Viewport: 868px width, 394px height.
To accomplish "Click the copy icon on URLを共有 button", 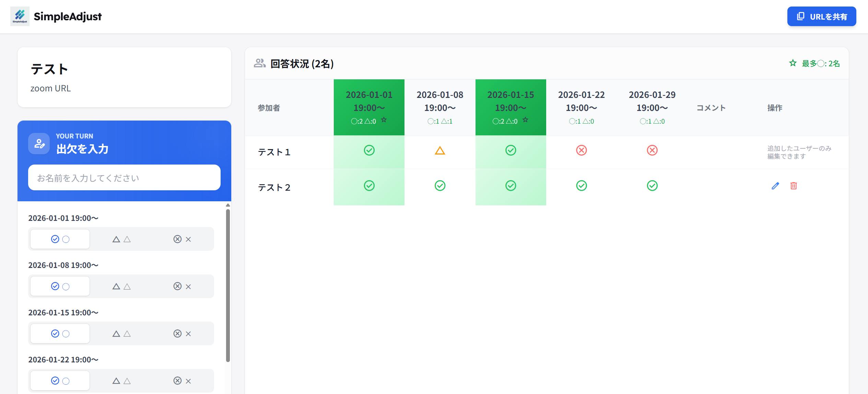I will (x=800, y=16).
